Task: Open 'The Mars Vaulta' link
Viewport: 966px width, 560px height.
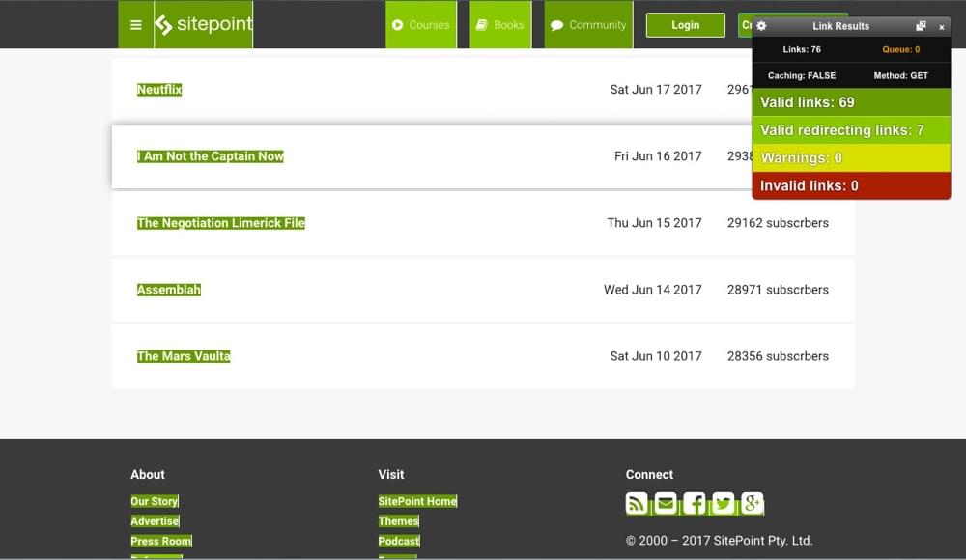Action: (184, 356)
